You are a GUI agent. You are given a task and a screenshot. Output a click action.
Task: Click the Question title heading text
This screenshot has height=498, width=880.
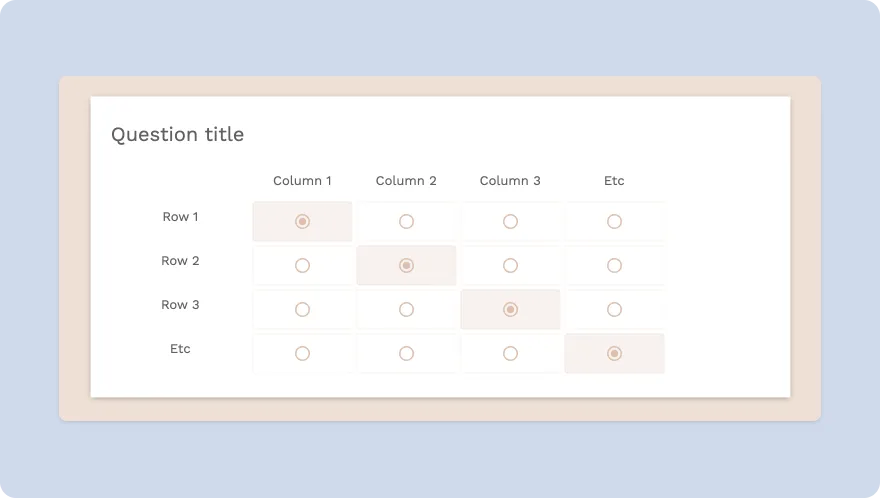pos(177,134)
